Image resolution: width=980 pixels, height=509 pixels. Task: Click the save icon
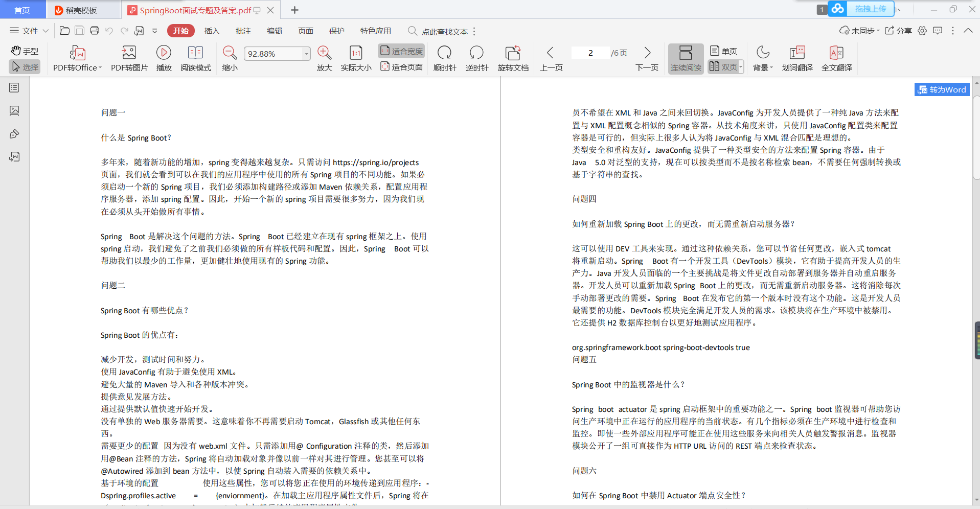pos(79,31)
